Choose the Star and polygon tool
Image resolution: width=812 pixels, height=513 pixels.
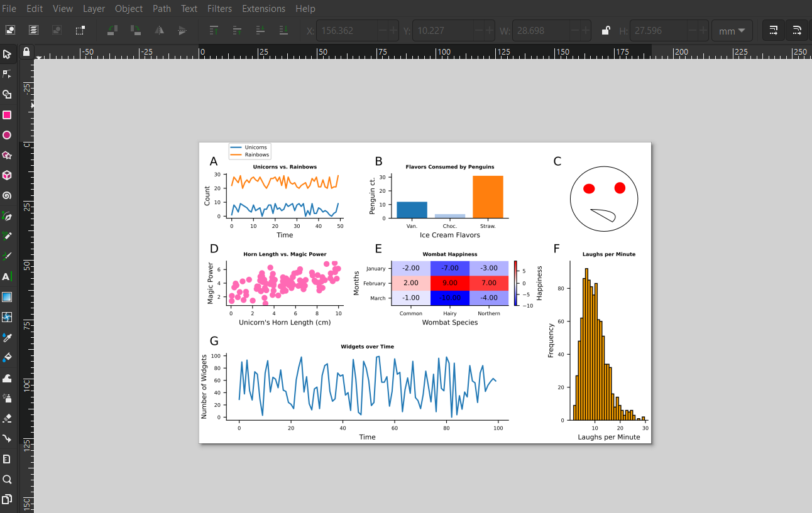point(8,154)
